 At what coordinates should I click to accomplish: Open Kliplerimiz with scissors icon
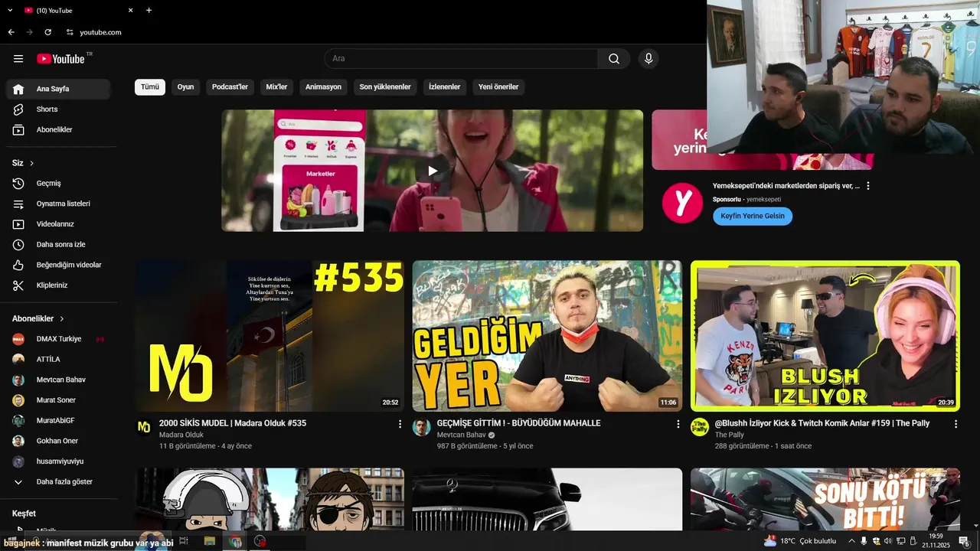pyautogui.click(x=58, y=285)
